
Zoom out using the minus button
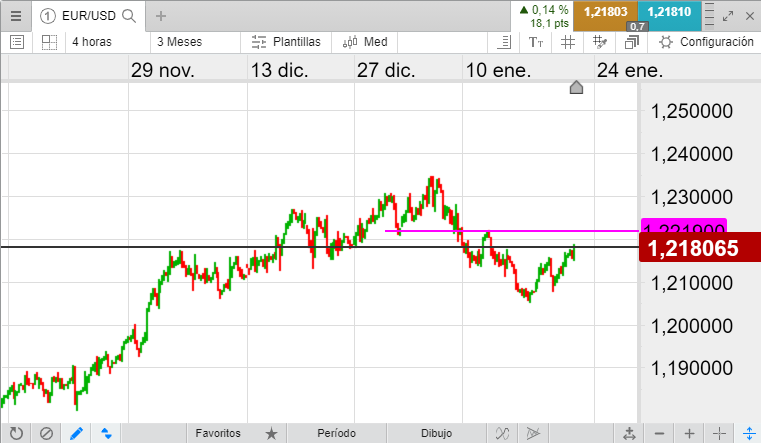(657, 433)
